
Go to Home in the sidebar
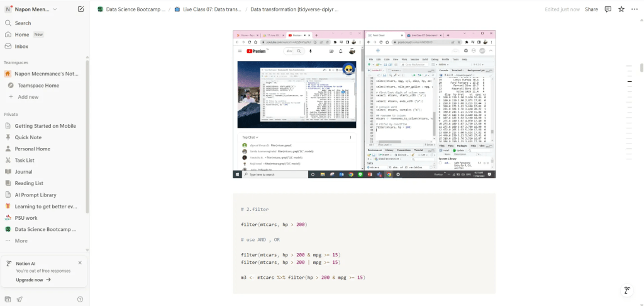tap(22, 35)
